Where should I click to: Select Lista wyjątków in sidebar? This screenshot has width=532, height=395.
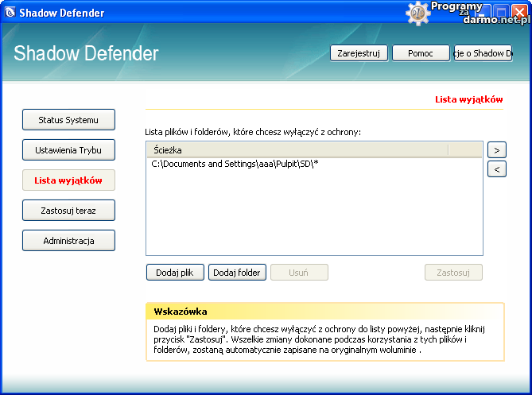[x=68, y=180]
